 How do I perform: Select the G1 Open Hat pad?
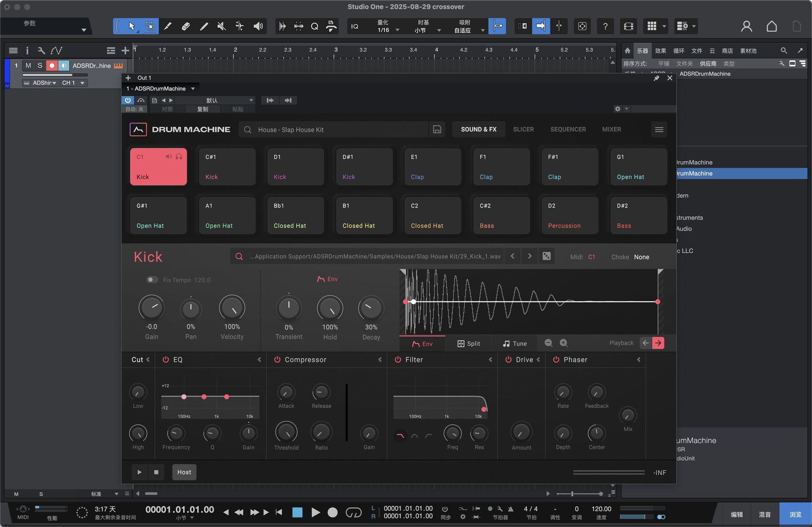coord(639,166)
